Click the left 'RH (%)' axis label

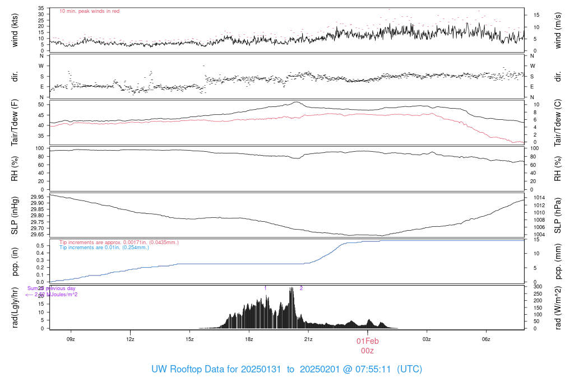15,169
